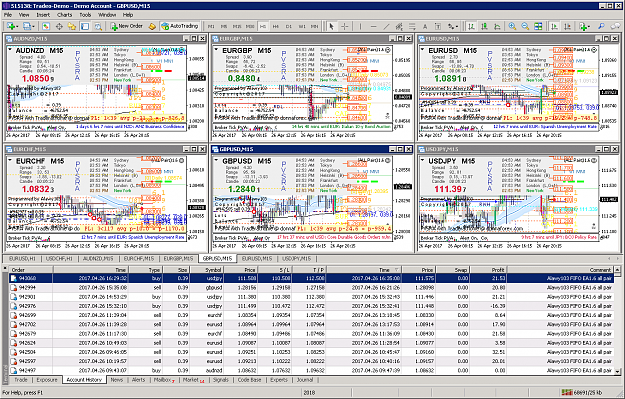Select order row 942504 eurusd sell
Screen dimensions: 625x399
coord(311,352)
